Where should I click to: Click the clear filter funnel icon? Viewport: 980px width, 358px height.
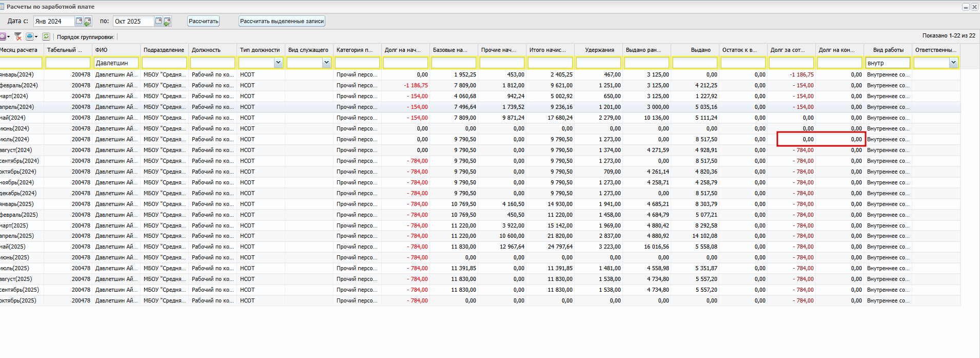(18, 36)
